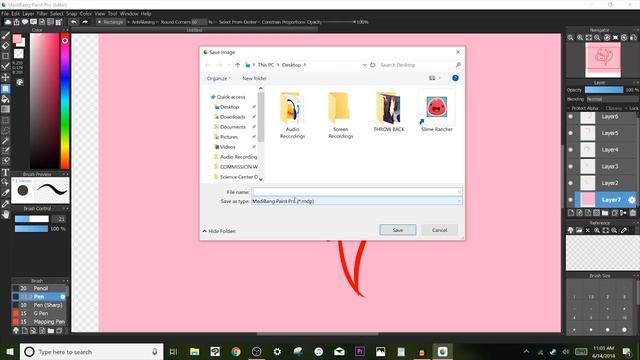Click the File name input field
This screenshot has height=360, width=640.
click(357, 192)
